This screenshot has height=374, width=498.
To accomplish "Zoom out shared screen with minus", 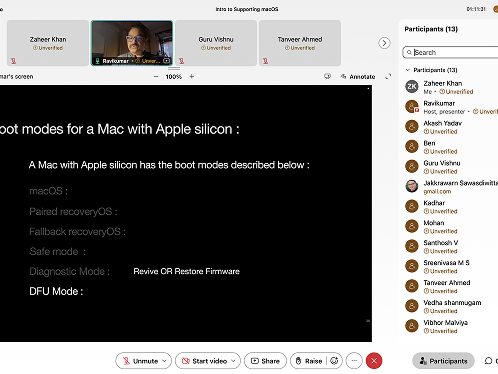I will (156, 77).
